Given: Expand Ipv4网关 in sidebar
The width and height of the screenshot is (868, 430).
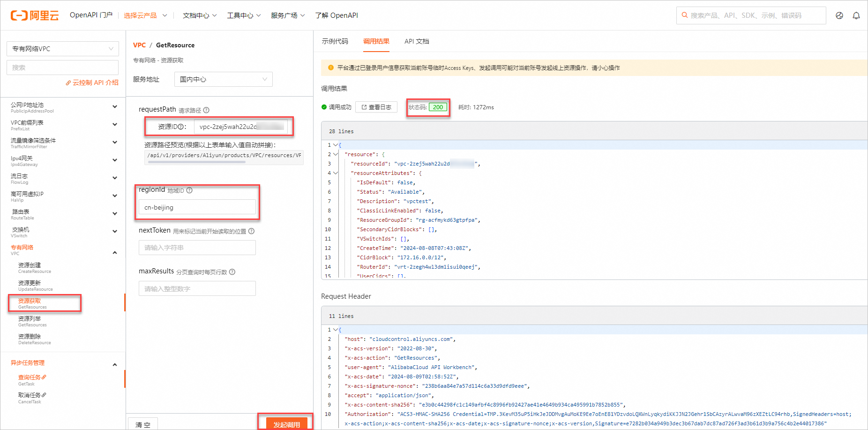Looking at the screenshot, I should [115, 160].
